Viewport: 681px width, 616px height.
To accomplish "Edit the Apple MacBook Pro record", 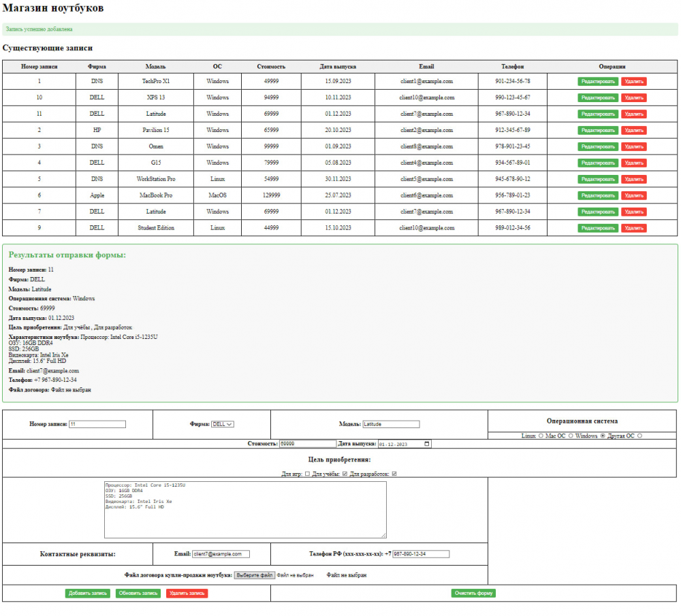I will pos(598,195).
